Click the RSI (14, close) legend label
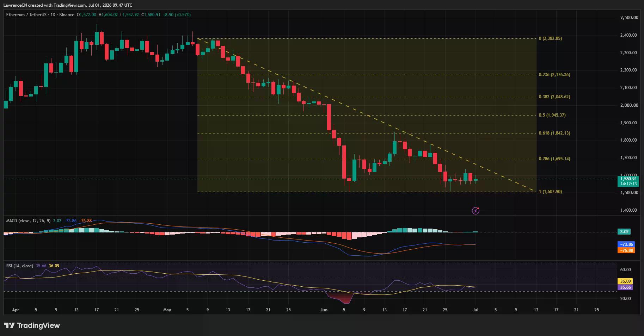Viewport: 644px width, 336px height. click(20, 266)
